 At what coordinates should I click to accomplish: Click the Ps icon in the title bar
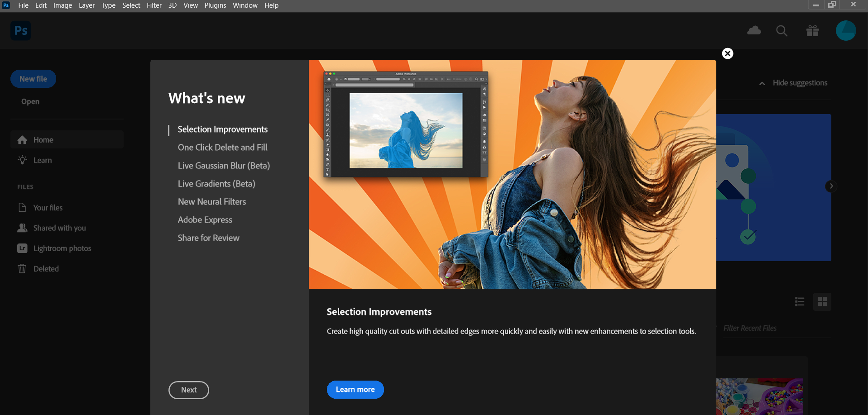click(x=6, y=5)
